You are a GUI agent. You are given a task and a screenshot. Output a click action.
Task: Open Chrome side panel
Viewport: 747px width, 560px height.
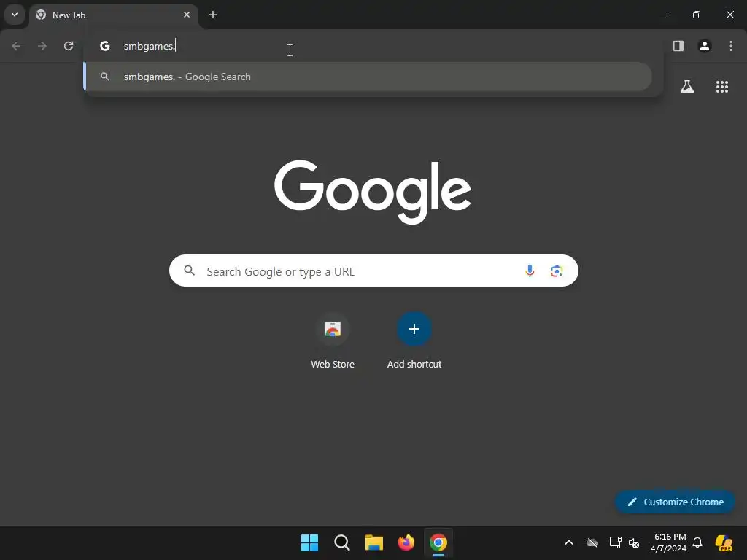tap(678, 46)
